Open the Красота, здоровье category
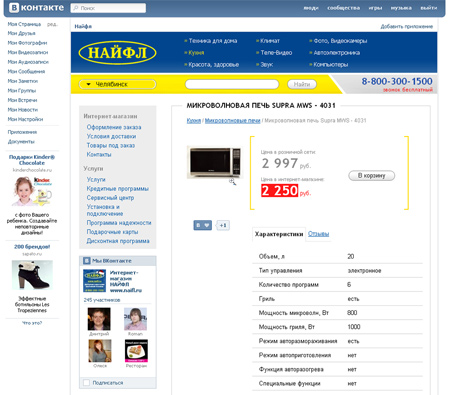 (x=214, y=65)
